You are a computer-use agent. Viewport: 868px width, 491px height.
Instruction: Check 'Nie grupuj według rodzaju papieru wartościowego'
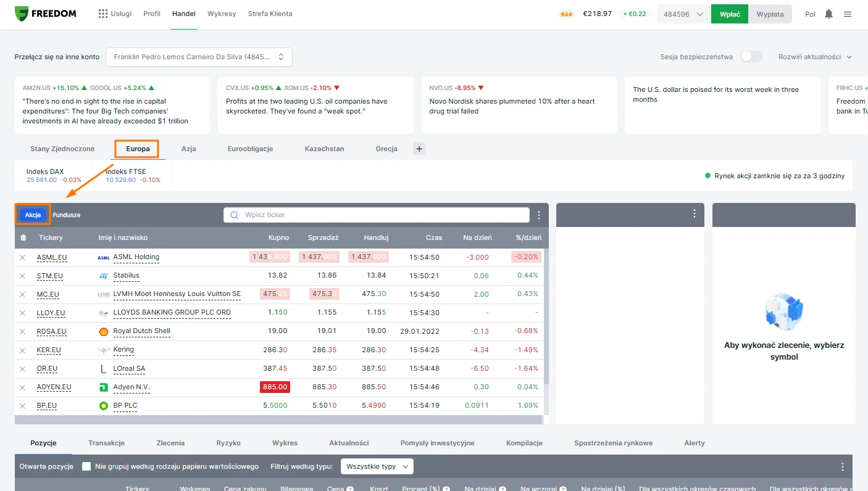pyautogui.click(x=86, y=466)
